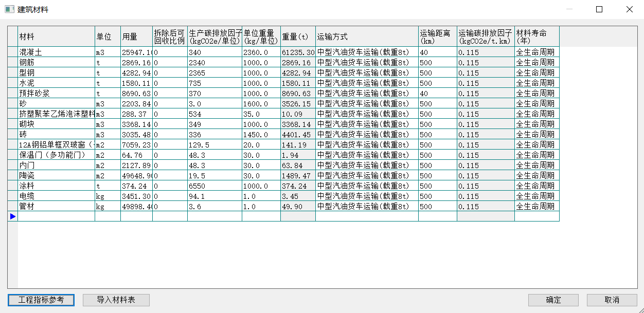Click the 材料 column header
Image resolution: width=644 pixels, height=313 pixels.
pyautogui.click(x=56, y=36)
